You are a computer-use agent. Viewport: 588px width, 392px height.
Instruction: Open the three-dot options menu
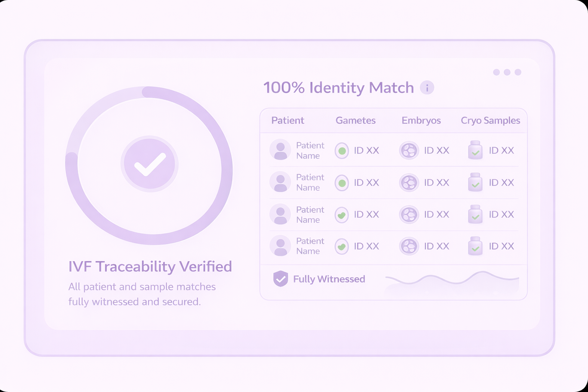507,72
